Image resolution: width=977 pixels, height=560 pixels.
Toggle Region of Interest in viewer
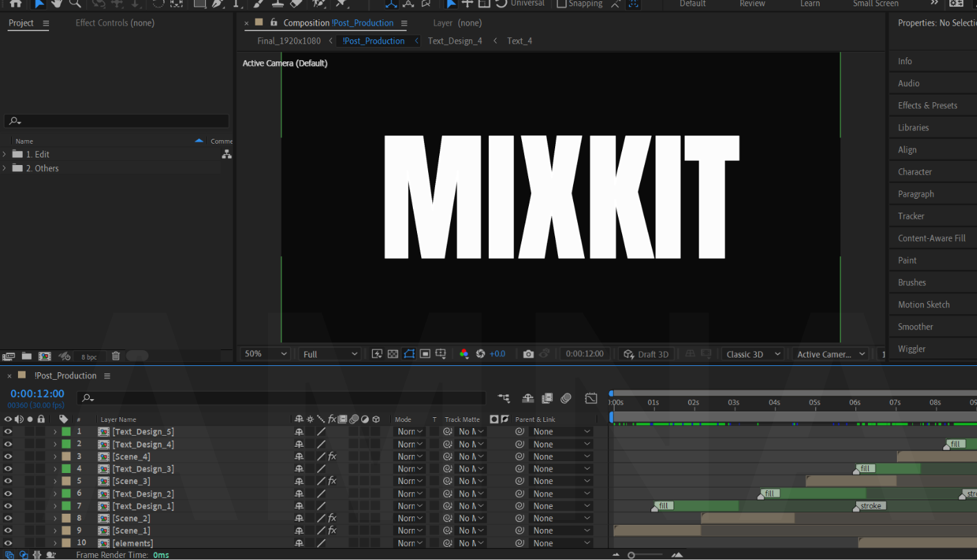[x=425, y=354]
